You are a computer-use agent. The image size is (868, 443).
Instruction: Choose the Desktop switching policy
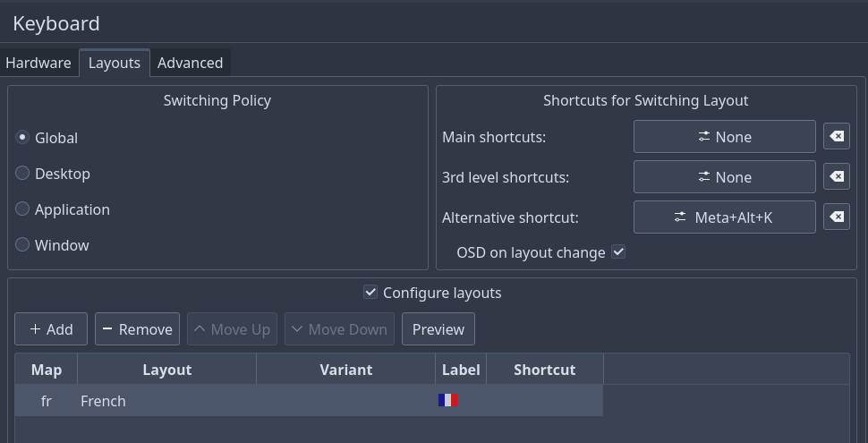coord(23,174)
